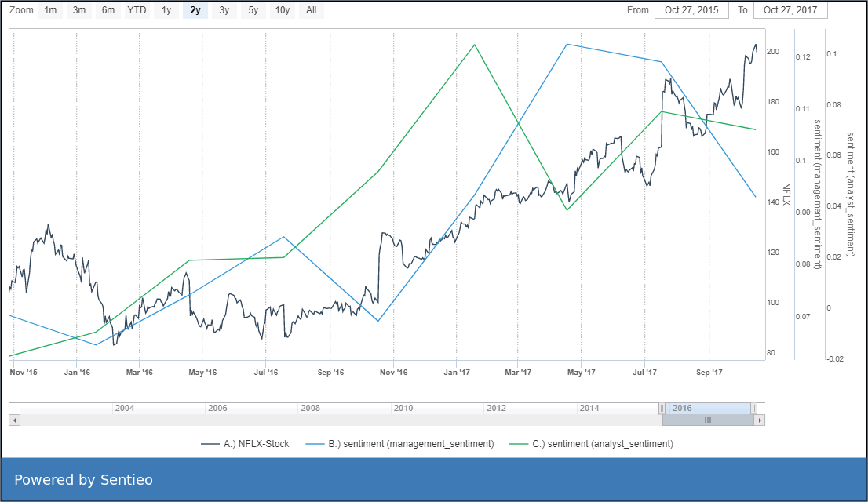Grab the navigator left range handle
Screen dimensions: 868x502
(x=662, y=409)
